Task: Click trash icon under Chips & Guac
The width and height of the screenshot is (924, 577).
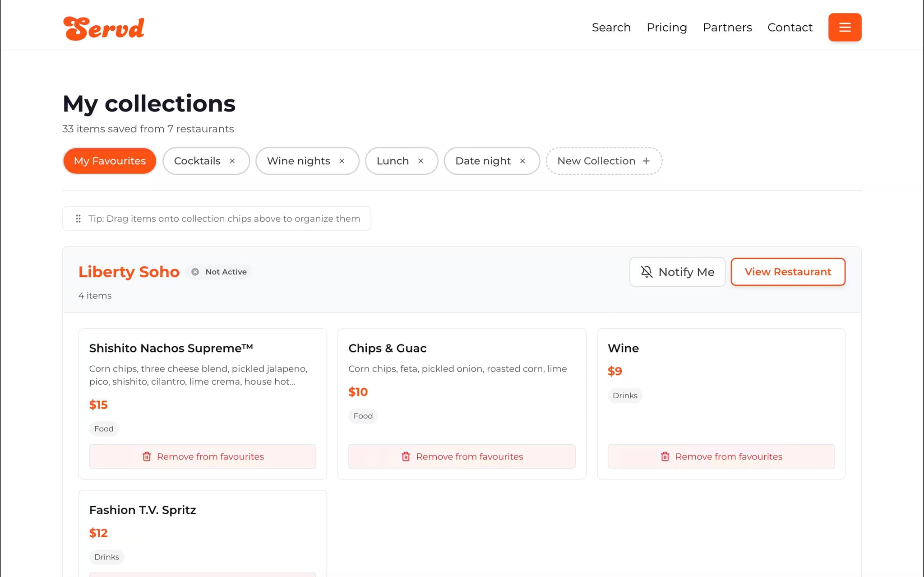Action: [x=406, y=456]
